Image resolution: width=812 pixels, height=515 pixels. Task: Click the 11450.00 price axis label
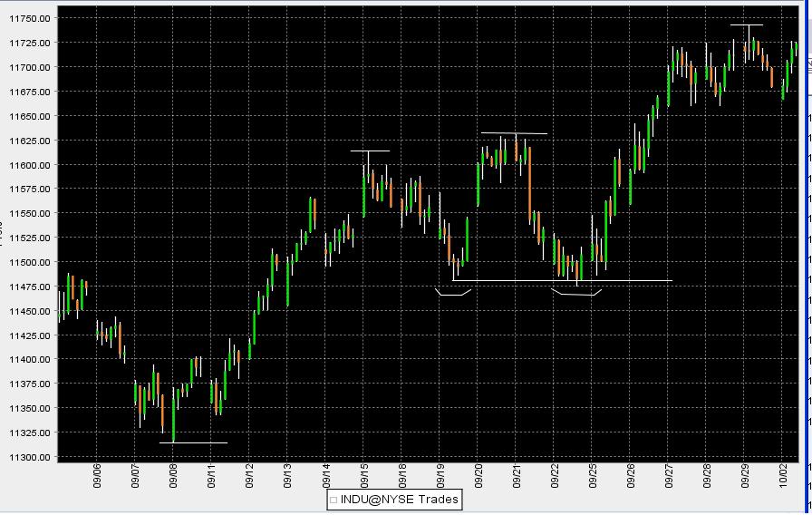tap(30, 311)
